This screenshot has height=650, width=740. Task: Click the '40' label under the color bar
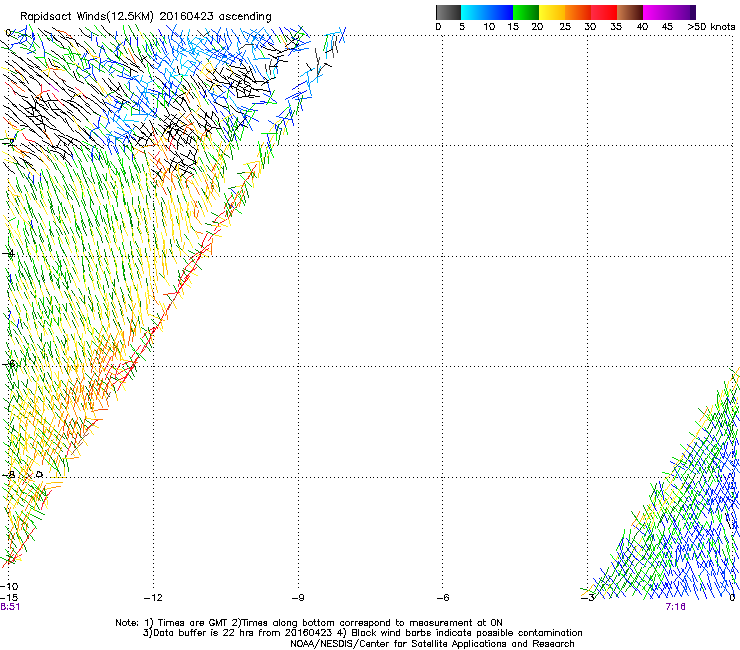pyautogui.click(x=642, y=27)
